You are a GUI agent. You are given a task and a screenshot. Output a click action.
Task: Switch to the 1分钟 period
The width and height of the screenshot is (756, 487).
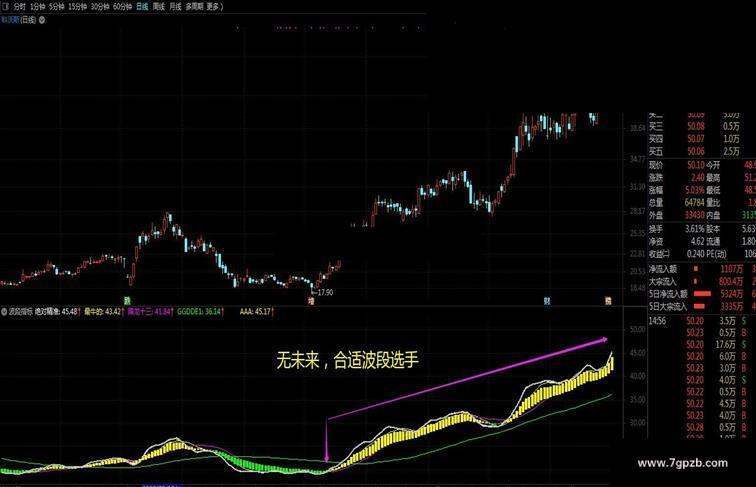tap(38, 7)
